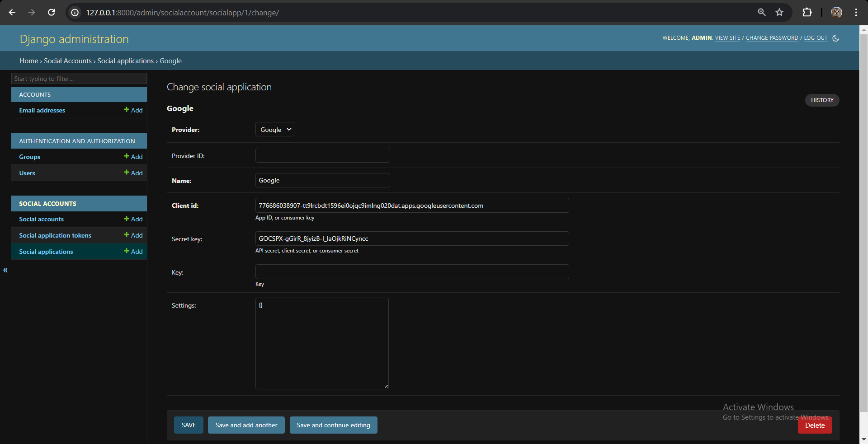The height and width of the screenshot is (444, 868).
Task: Click the Name field containing Google
Action: [323, 180]
